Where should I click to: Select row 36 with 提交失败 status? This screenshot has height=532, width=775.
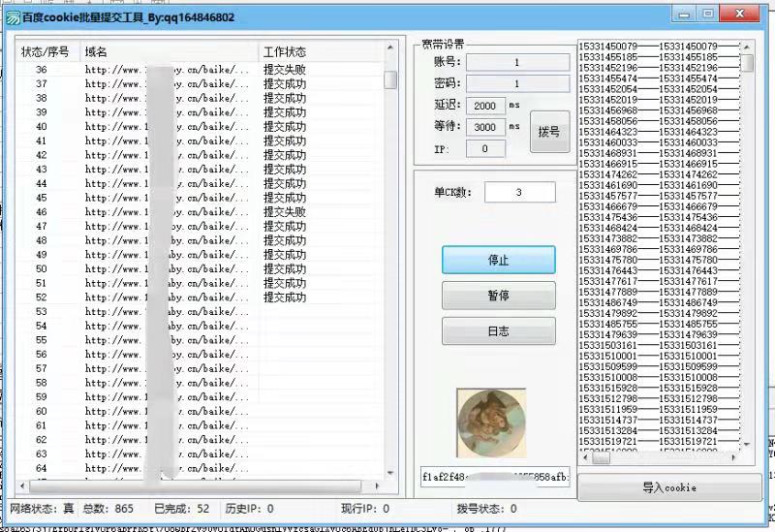point(200,70)
